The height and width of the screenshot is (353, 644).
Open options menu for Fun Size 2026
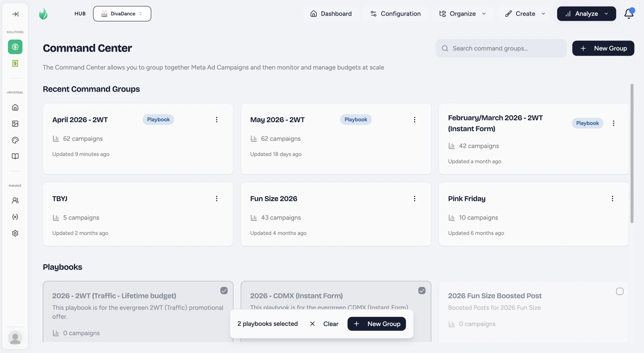415,198
